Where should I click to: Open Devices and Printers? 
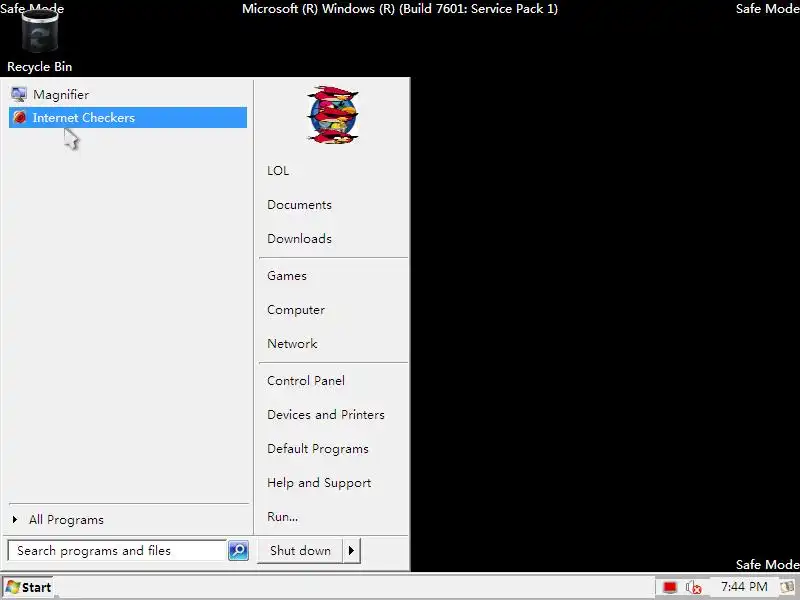[326, 414]
